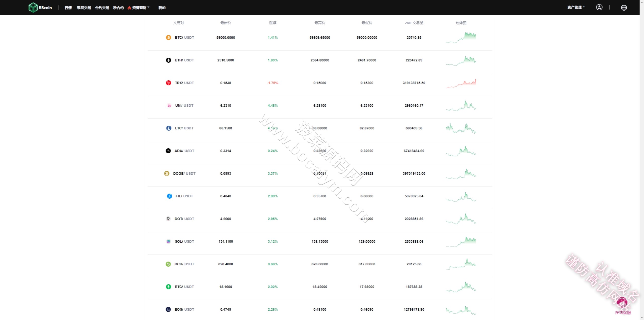This screenshot has height=320, width=644.
Task: Open the BCH/USDT trading pair
Action: pos(184,264)
